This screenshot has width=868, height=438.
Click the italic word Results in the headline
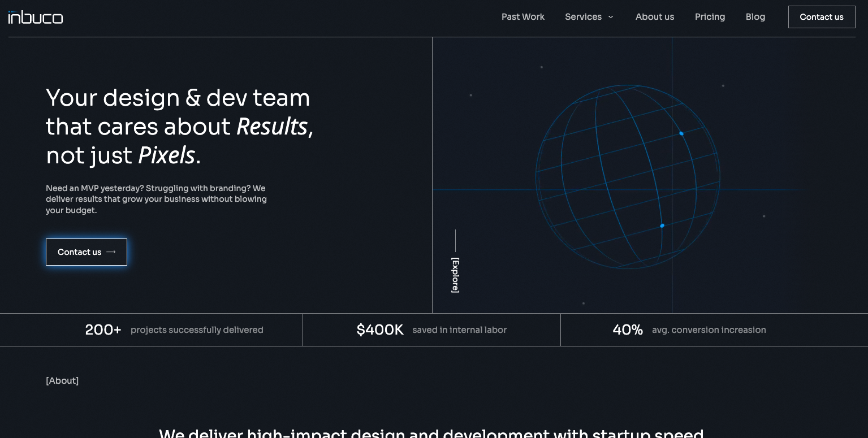271,127
